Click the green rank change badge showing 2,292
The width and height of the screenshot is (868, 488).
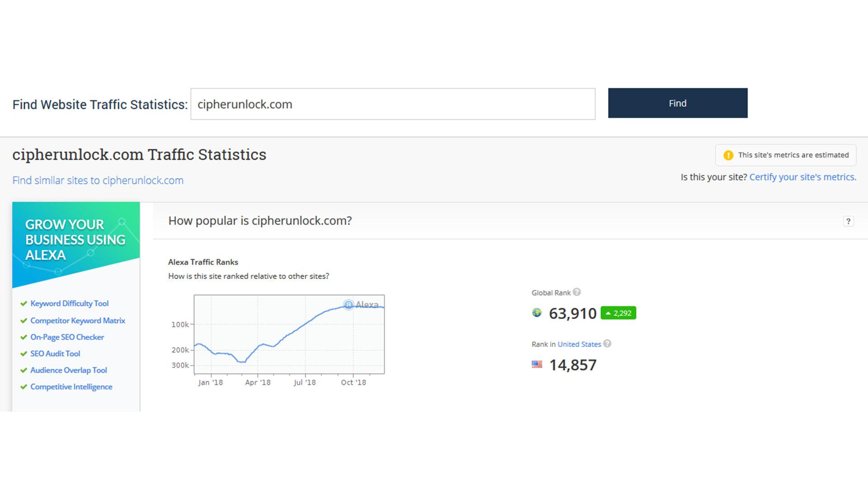(x=618, y=313)
